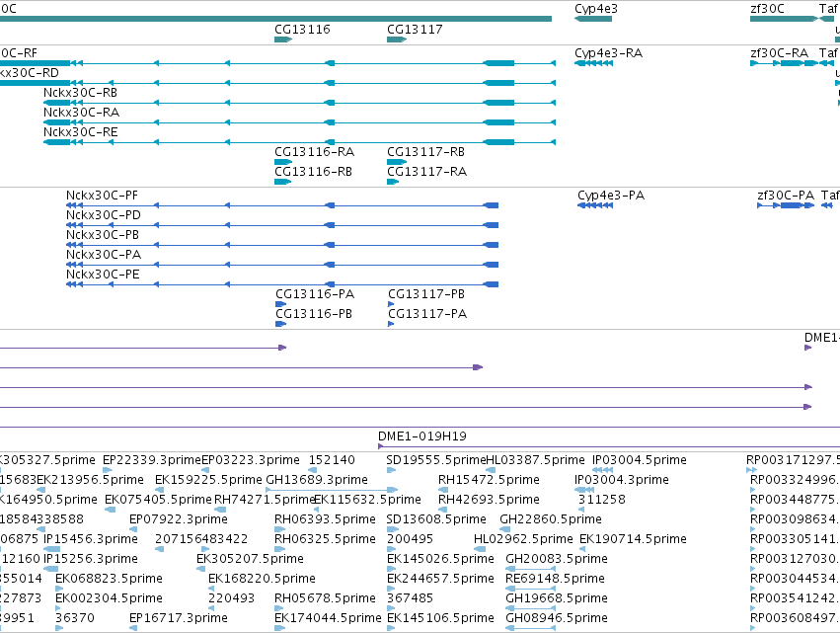Click the RE69148.5prime EST label
The image size is (840, 633).
point(555,579)
